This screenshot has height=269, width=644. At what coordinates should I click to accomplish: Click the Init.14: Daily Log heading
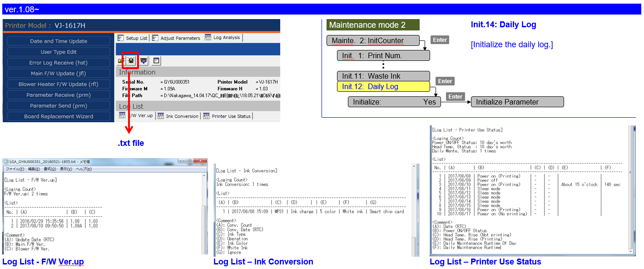(503, 25)
